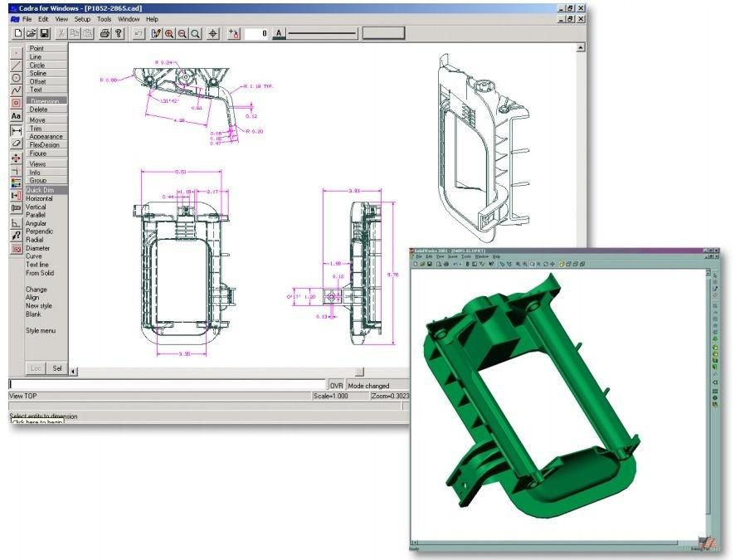Click the New file icon in Cadra toolbar
The width and height of the screenshot is (735, 560).
click(x=17, y=33)
